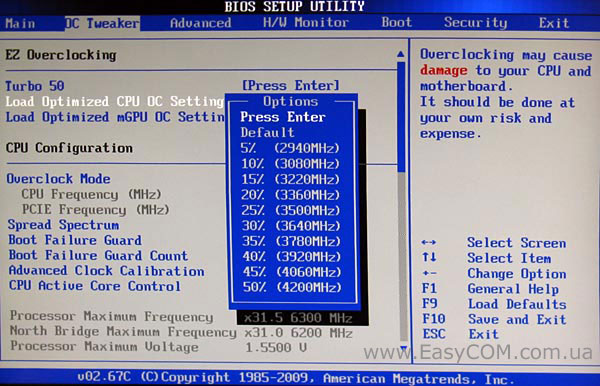
Task: Select Load Optimized mGPU OC Setting
Action: (115, 117)
